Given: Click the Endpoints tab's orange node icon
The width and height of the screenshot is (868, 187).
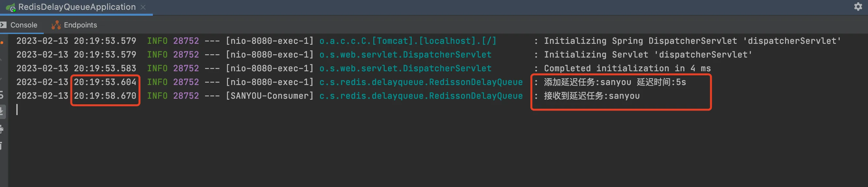Looking at the screenshot, I should 56,25.
